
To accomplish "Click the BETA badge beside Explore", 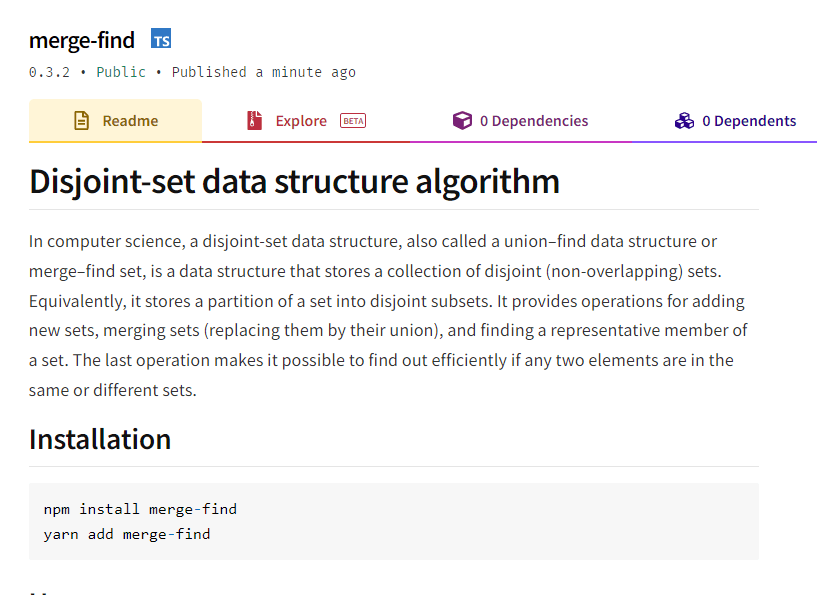I will (353, 121).
